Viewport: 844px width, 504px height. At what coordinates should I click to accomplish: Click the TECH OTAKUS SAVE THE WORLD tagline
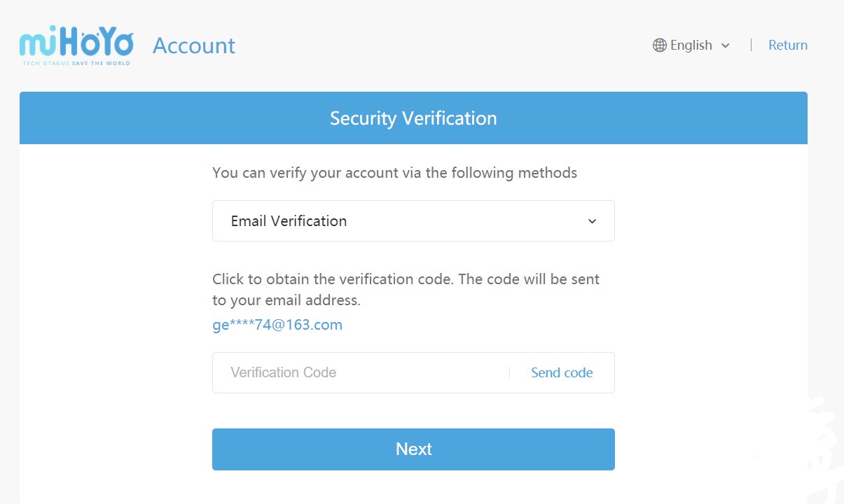(x=76, y=62)
